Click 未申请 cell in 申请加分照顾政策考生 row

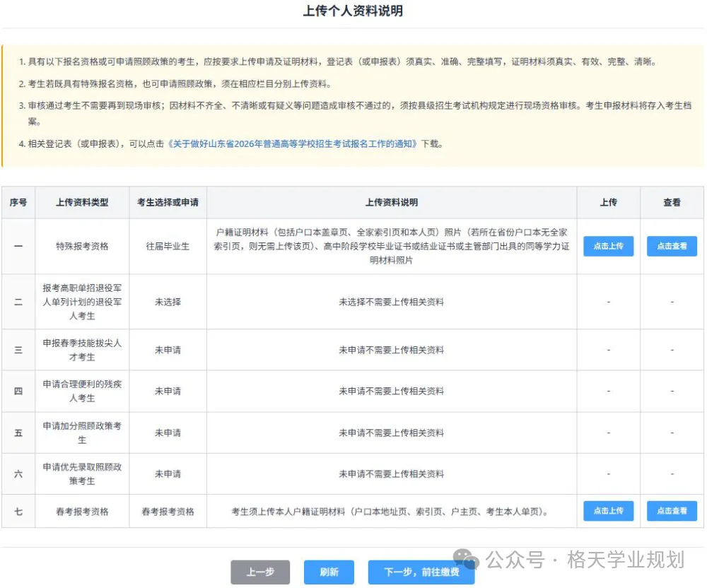coord(168,433)
